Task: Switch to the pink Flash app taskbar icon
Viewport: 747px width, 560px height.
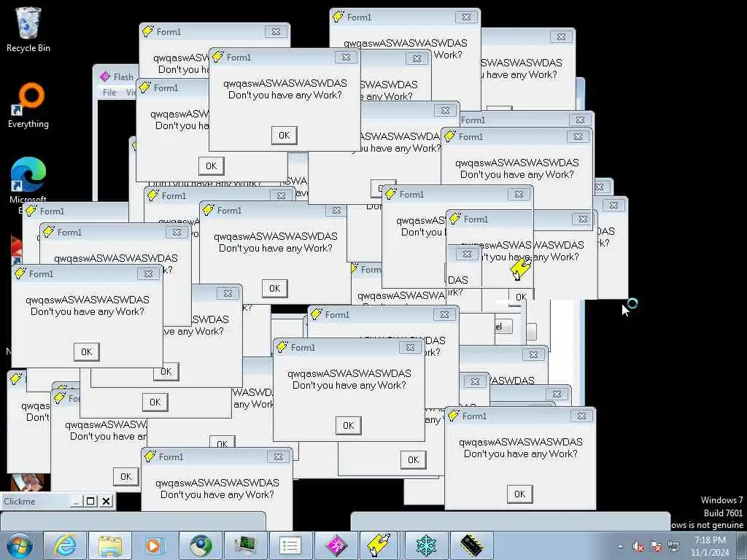Action: 336,545
